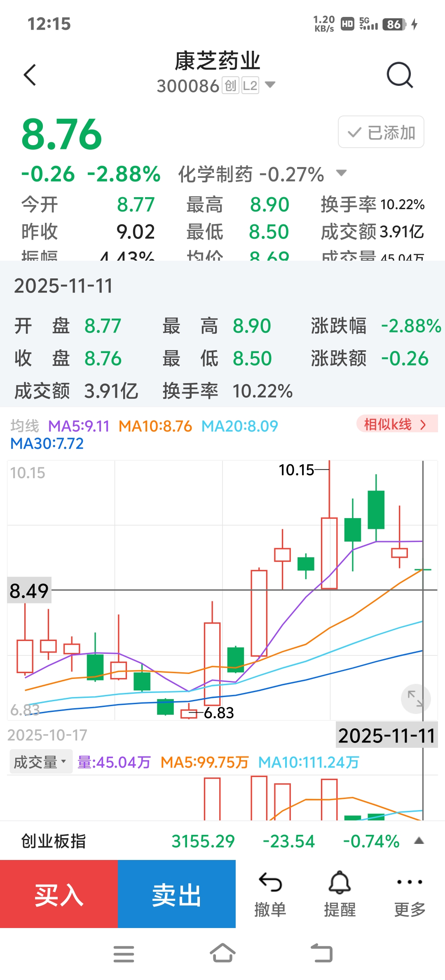
Task: Tap the Android home icon
Action: [x=222, y=953]
